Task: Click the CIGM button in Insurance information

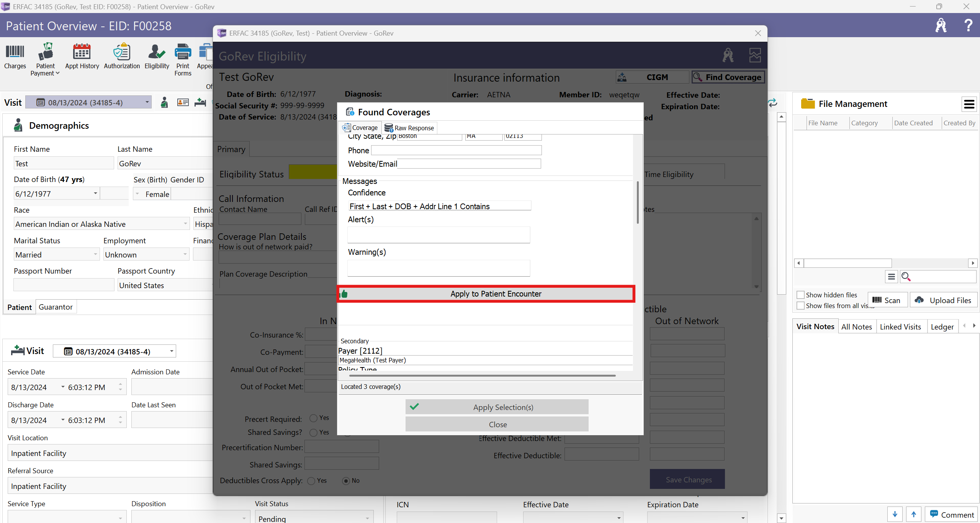Action: coord(652,77)
